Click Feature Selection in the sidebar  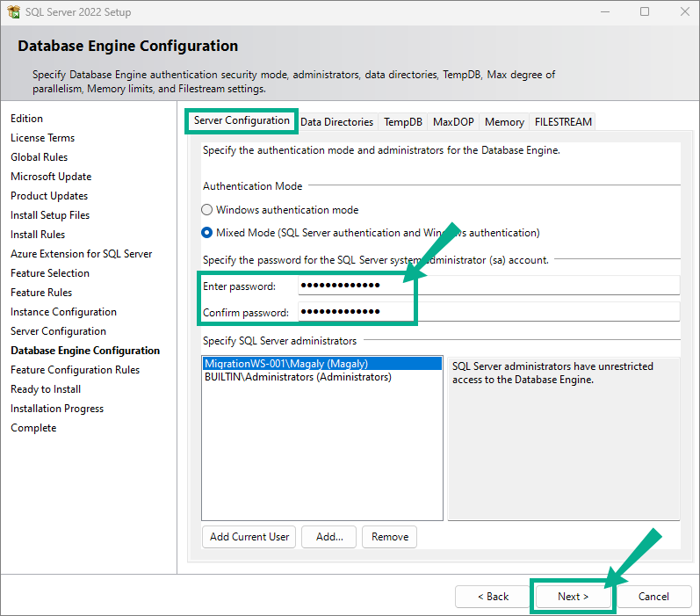[50, 273]
